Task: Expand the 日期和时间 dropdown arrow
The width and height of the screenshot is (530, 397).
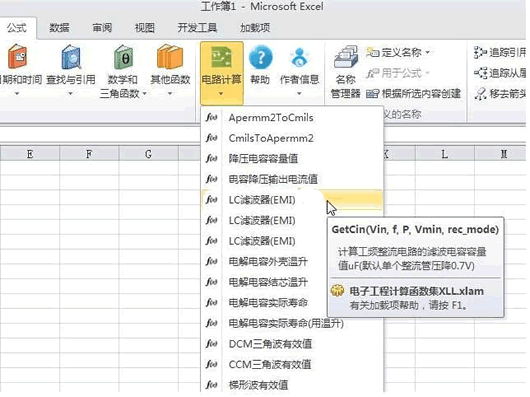Action: click(17, 94)
